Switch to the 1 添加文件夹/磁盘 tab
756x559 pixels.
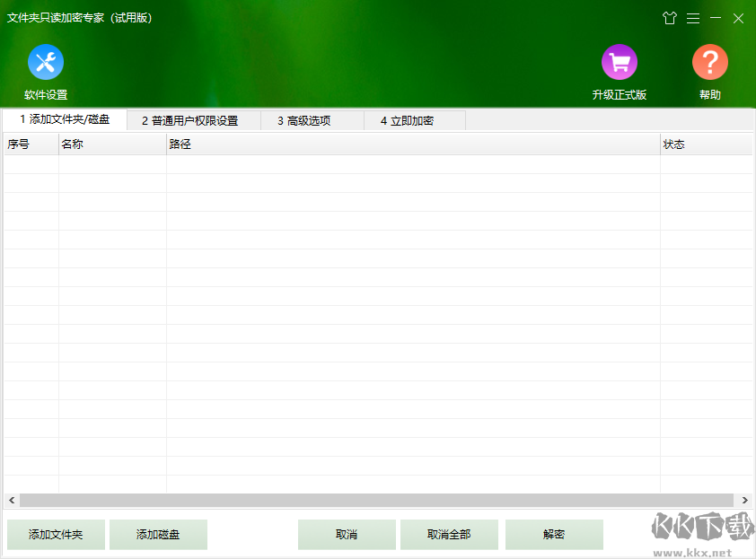pyautogui.click(x=65, y=119)
